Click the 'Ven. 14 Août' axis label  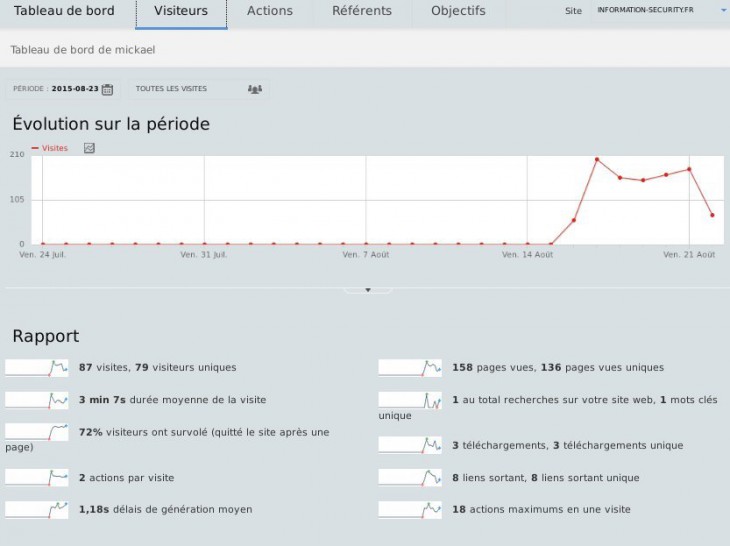[x=527, y=255]
